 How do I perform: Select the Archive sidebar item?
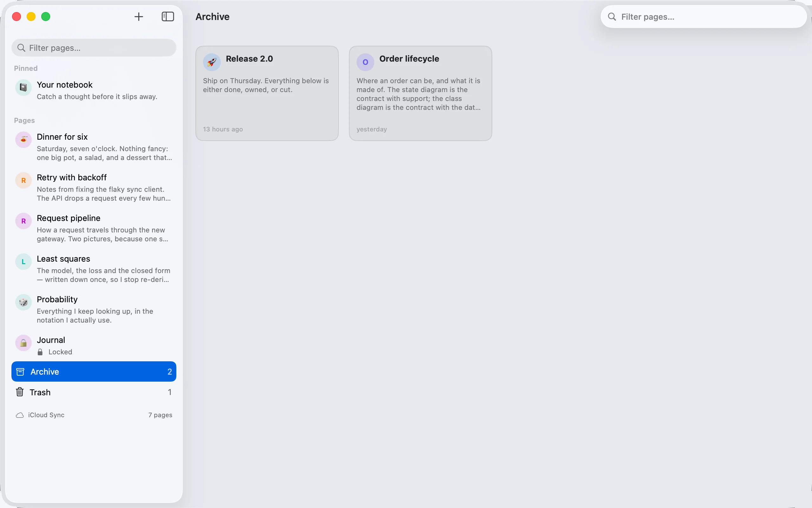click(x=94, y=371)
